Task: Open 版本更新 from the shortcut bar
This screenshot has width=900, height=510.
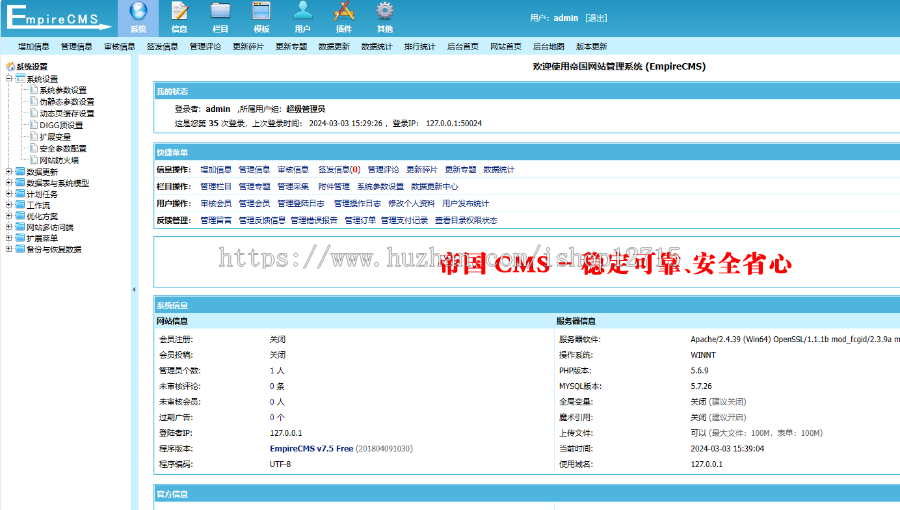Action: pos(591,46)
